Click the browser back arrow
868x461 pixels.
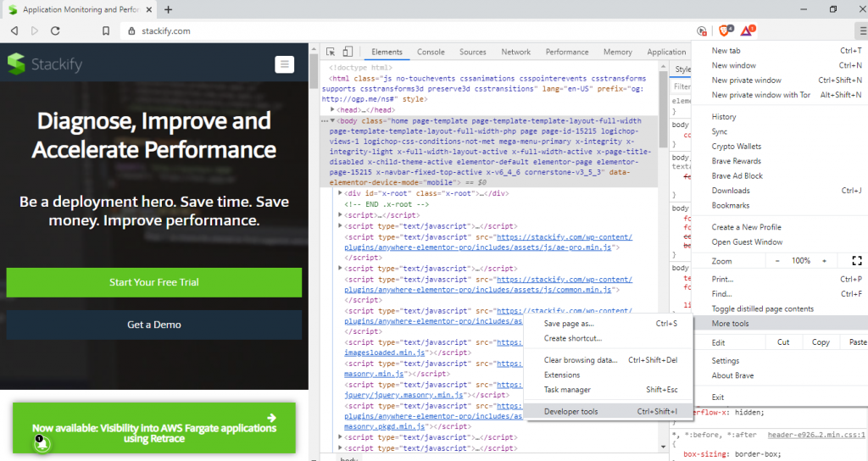(14, 31)
